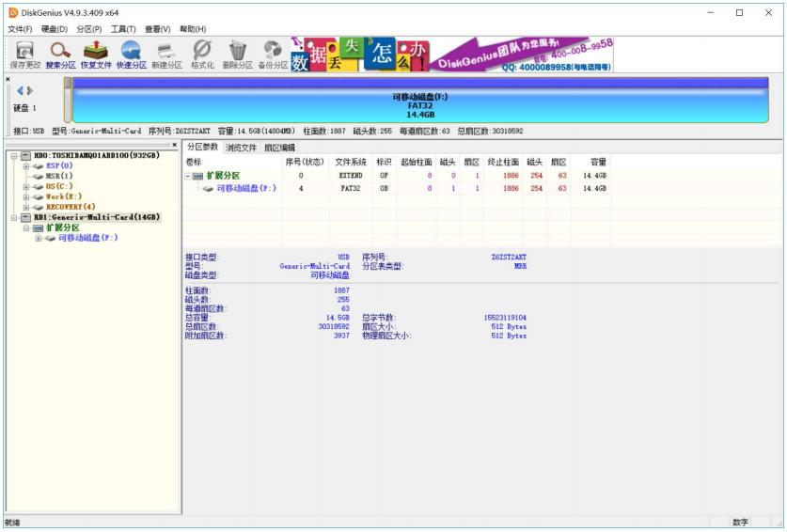Select 可移动磁盘(F:) row in partition table
Viewport: 787px width, 532px height.
[x=397, y=188]
